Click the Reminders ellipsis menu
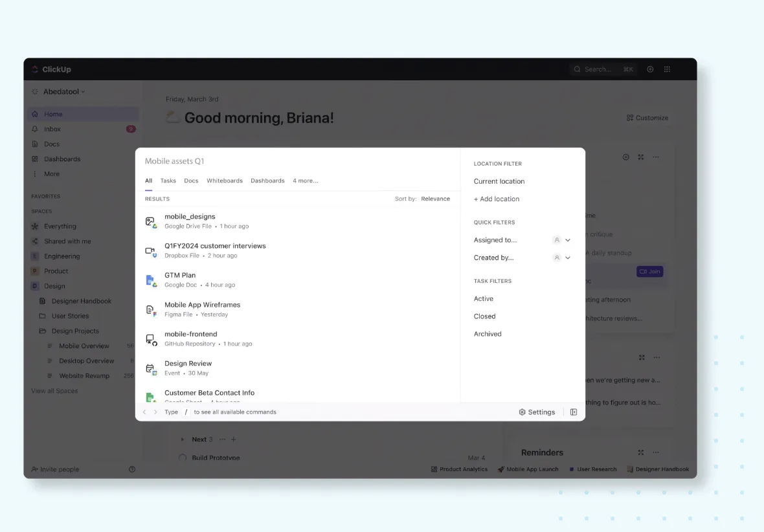The height and width of the screenshot is (532, 764). tap(656, 452)
